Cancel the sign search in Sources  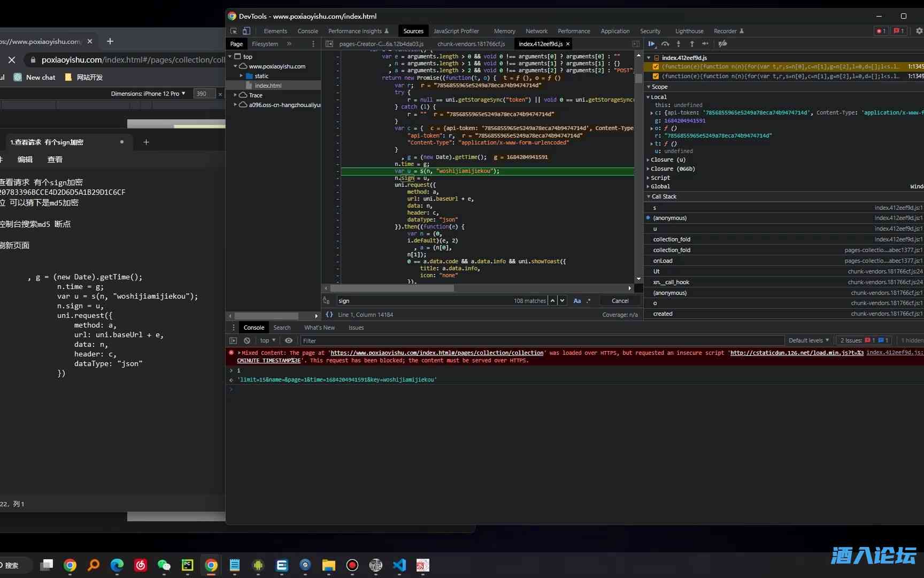tap(620, 301)
